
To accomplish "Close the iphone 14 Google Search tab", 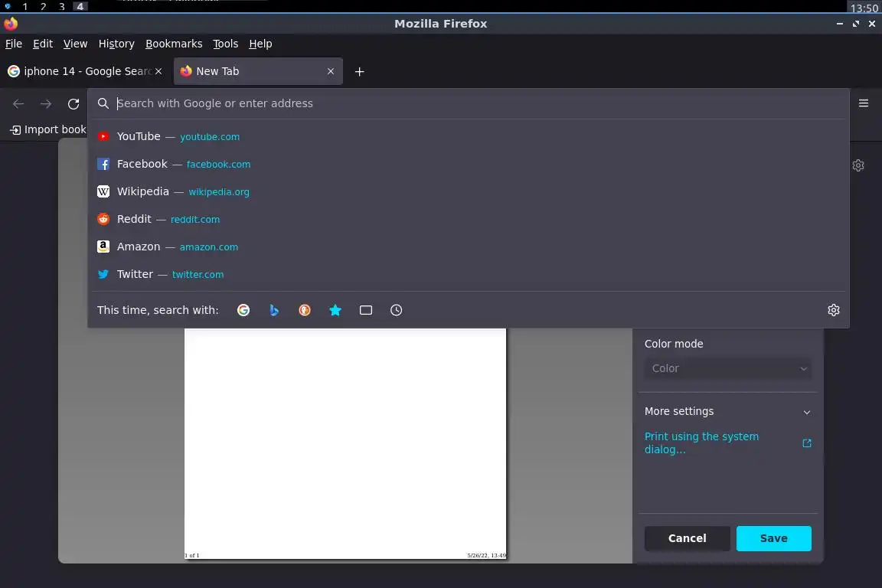I will [158, 71].
